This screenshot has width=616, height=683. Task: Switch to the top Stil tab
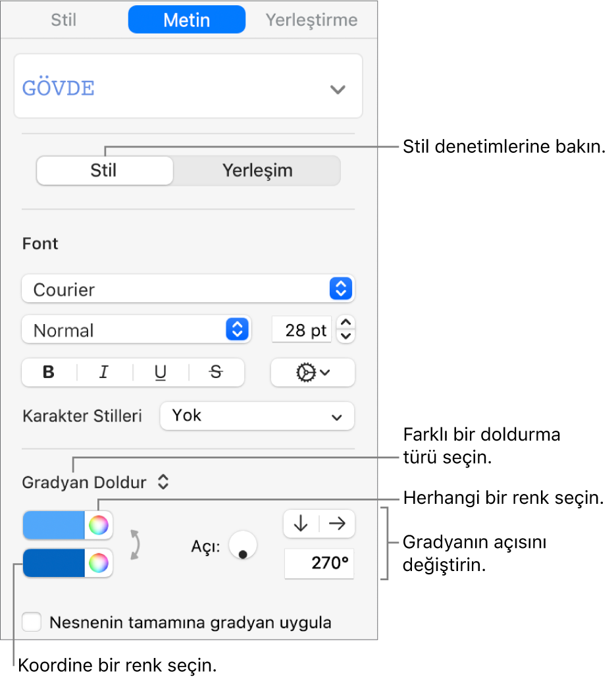click(64, 20)
